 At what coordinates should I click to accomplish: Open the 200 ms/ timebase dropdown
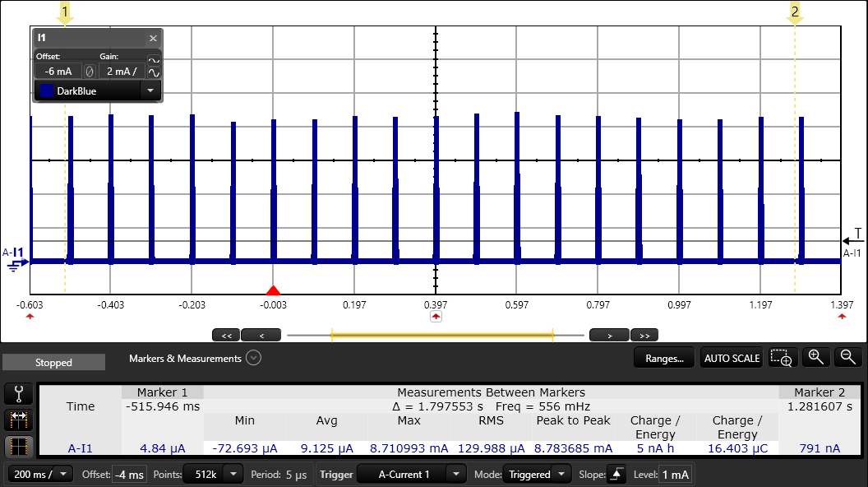(39, 474)
